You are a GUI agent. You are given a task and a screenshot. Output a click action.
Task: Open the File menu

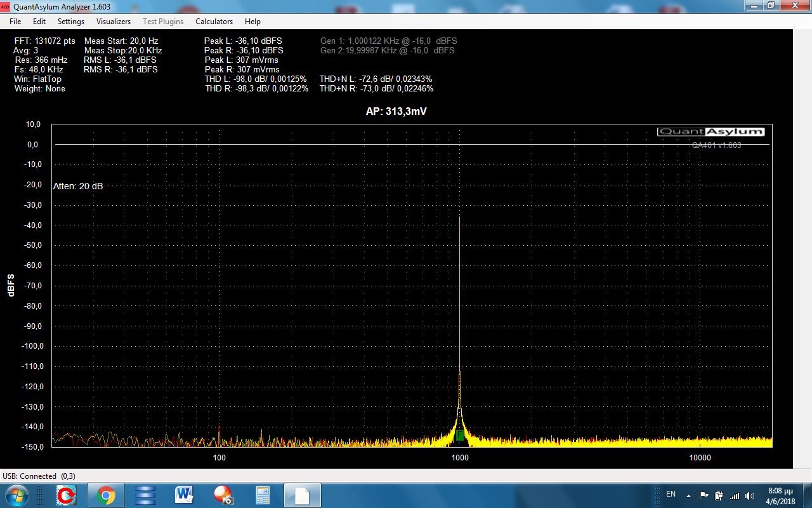click(x=15, y=22)
